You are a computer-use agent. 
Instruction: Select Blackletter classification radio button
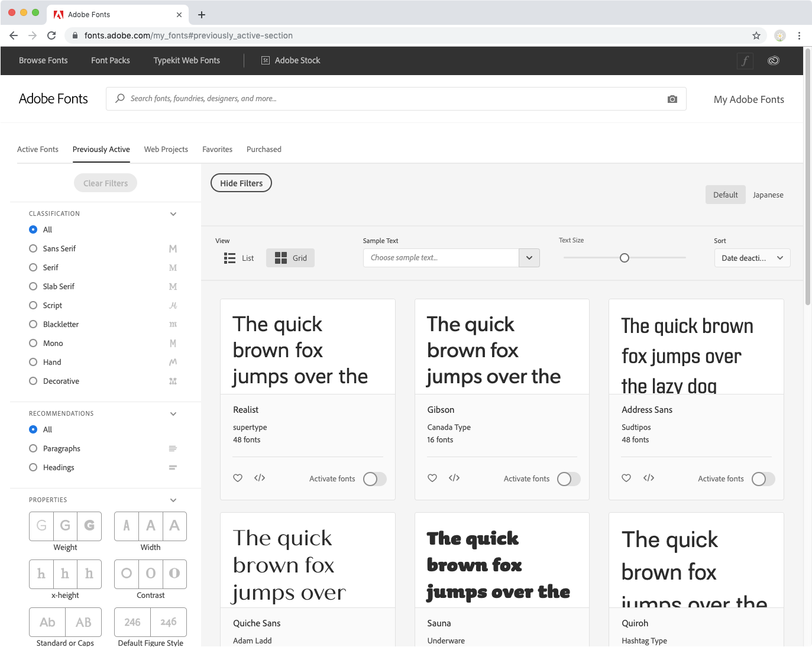click(33, 324)
